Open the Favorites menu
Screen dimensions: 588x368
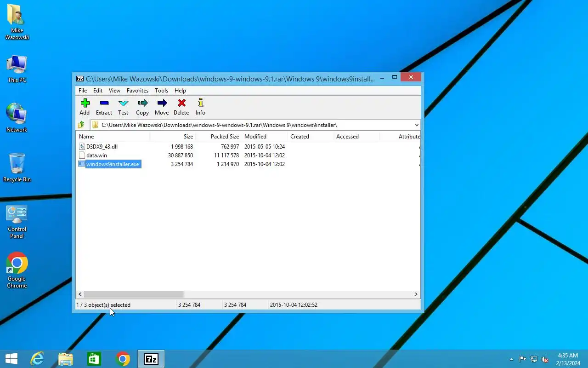click(x=137, y=91)
